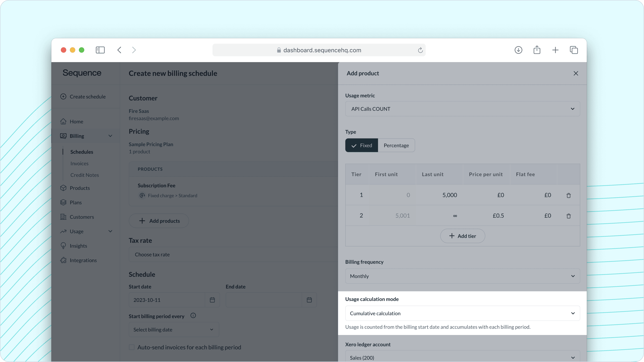Open Start date calendar picker

click(212, 300)
